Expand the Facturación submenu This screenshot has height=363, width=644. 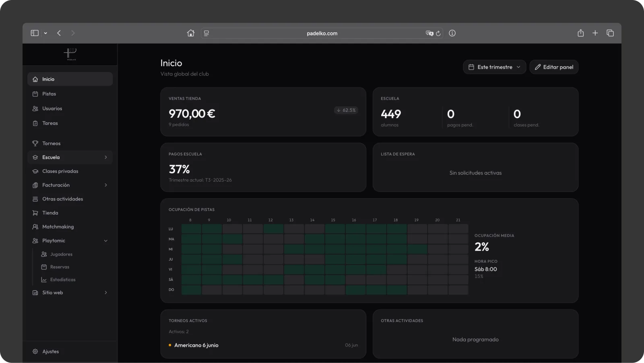[106, 185]
